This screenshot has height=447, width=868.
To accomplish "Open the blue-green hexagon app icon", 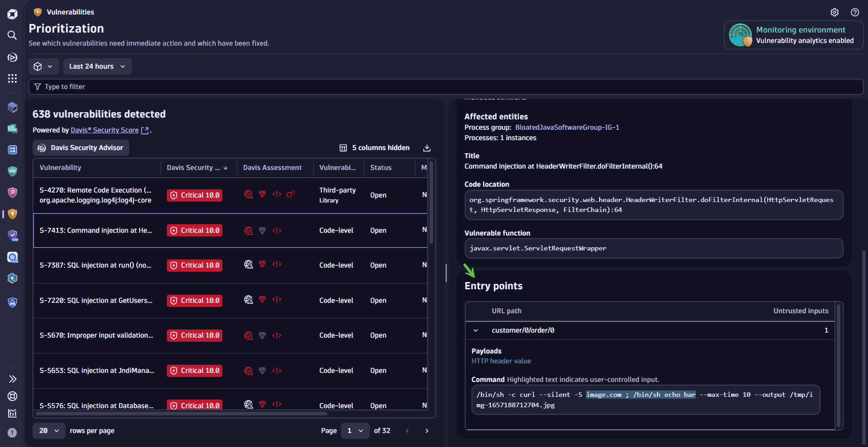I will 12,278.
